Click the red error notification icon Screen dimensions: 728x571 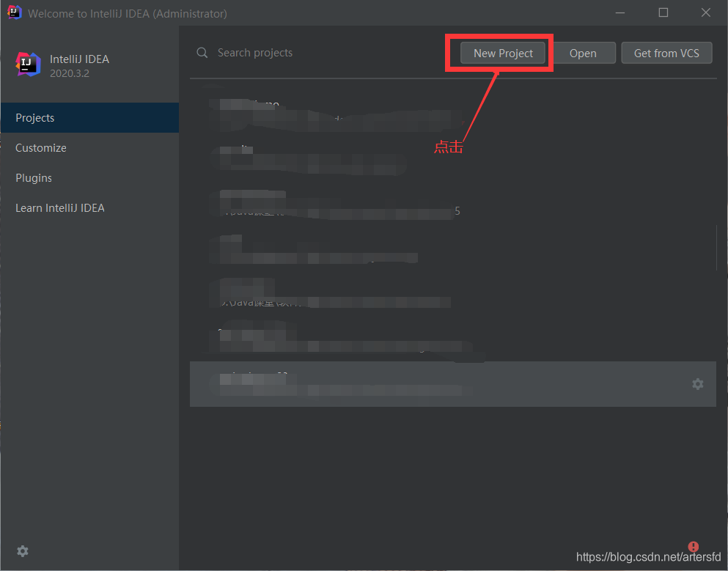(694, 546)
